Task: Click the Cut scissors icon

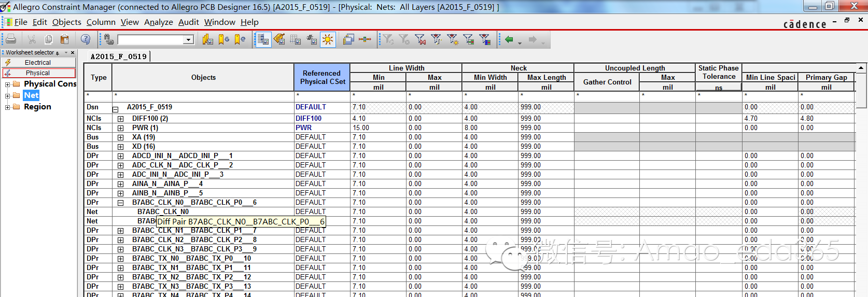Action: (32, 39)
